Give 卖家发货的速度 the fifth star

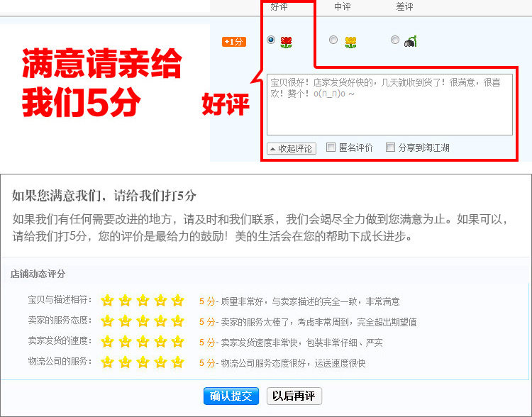point(177,342)
